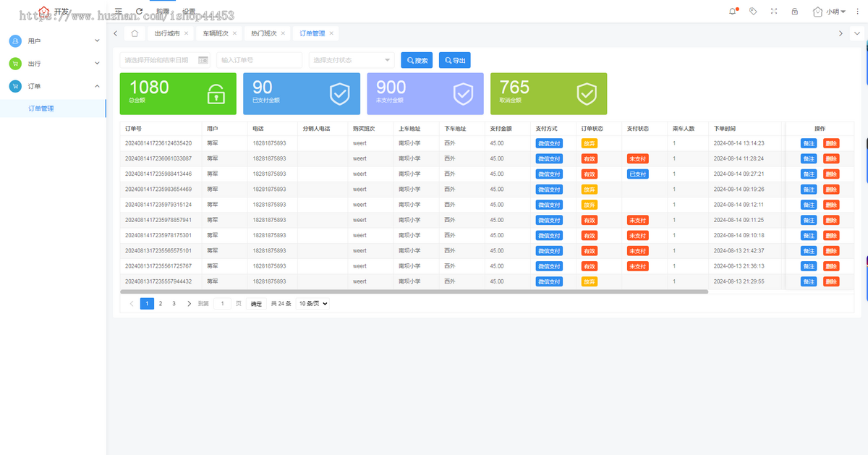Click the 导出 export button
The height and width of the screenshot is (455, 868).
tap(454, 60)
